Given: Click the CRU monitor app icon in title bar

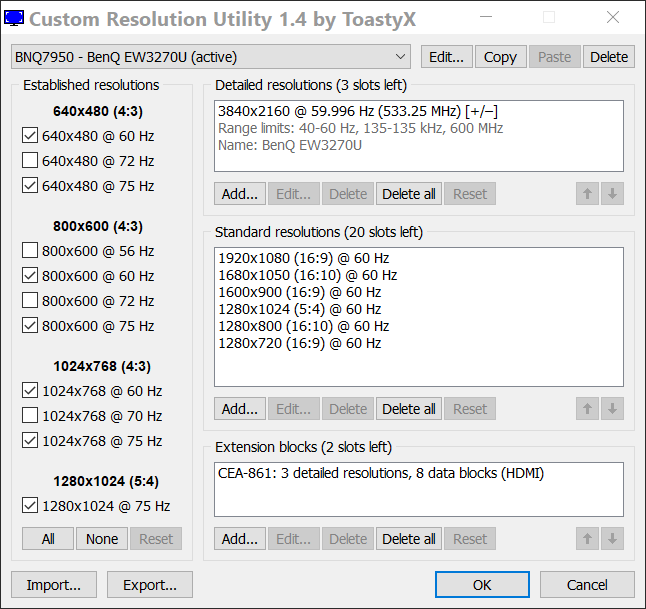Looking at the screenshot, I should [14, 18].
